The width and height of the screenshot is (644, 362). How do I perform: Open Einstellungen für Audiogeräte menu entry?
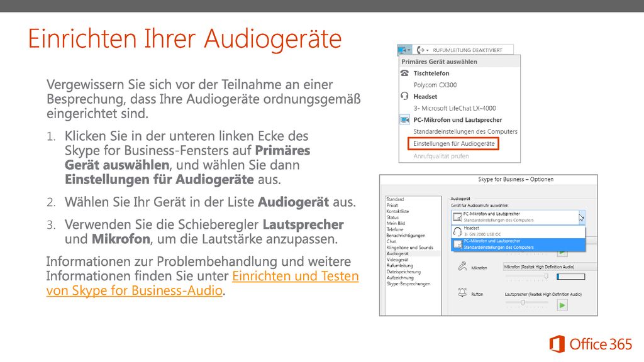tap(453, 144)
